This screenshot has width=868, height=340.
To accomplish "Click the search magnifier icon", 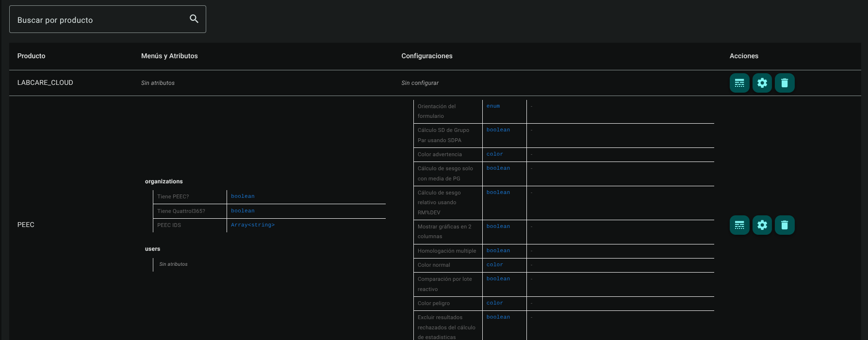I will [194, 19].
